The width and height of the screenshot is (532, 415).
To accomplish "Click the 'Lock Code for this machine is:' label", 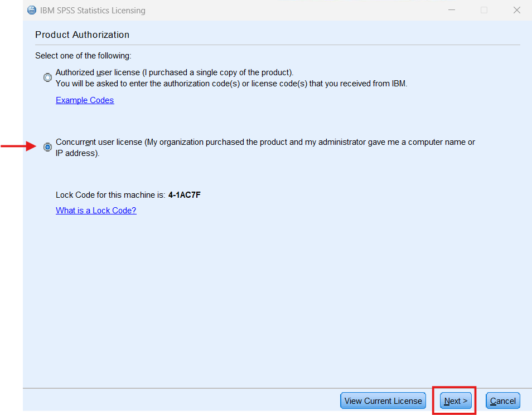I will tap(110, 195).
